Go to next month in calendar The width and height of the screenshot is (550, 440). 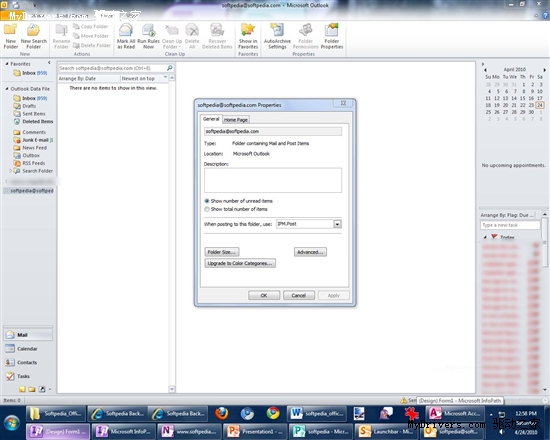[544, 70]
